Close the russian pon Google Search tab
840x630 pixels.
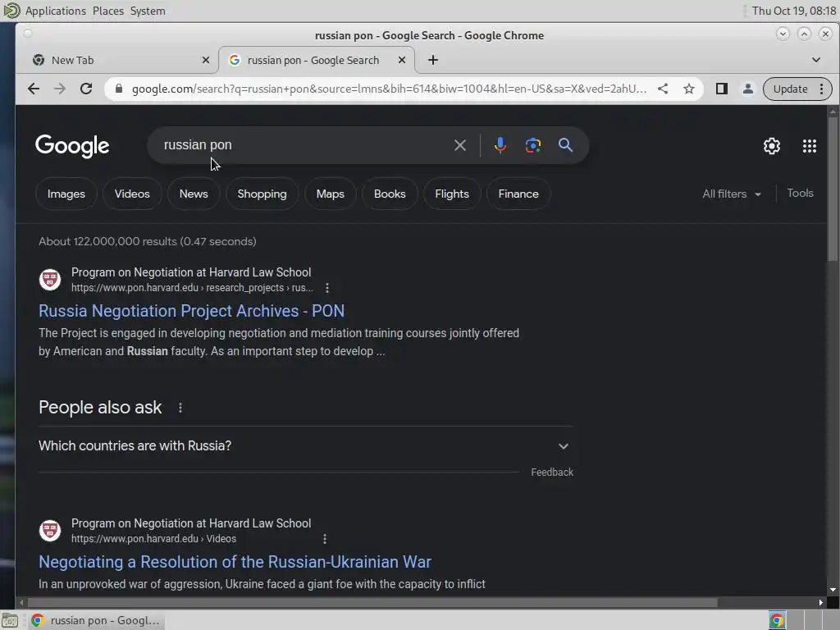click(x=402, y=60)
